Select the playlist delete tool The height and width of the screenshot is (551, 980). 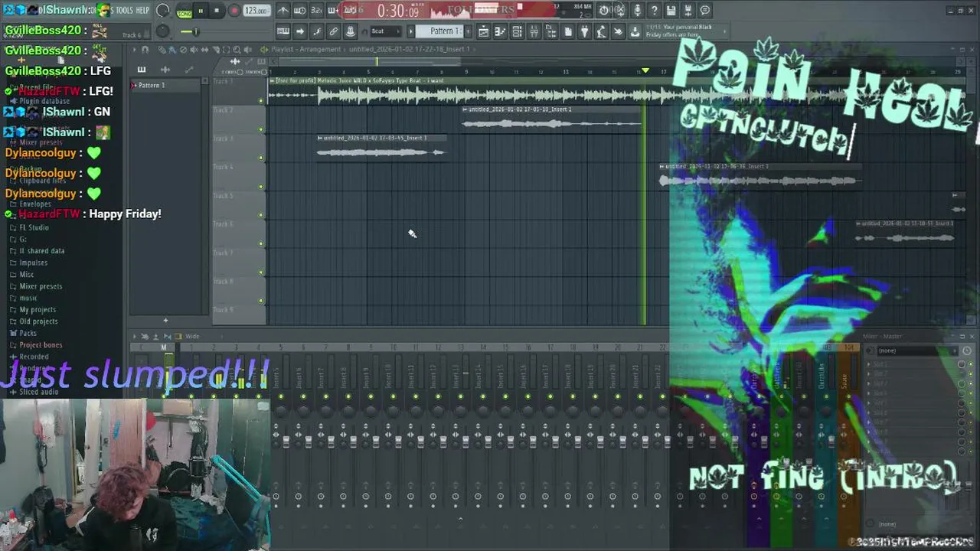coord(184,50)
